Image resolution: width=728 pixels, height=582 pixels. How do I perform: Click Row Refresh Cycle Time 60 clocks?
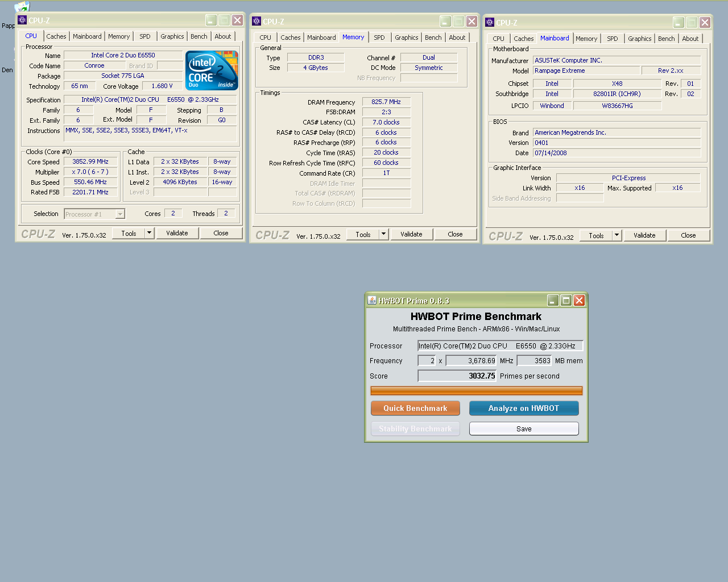click(x=386, y=163)
